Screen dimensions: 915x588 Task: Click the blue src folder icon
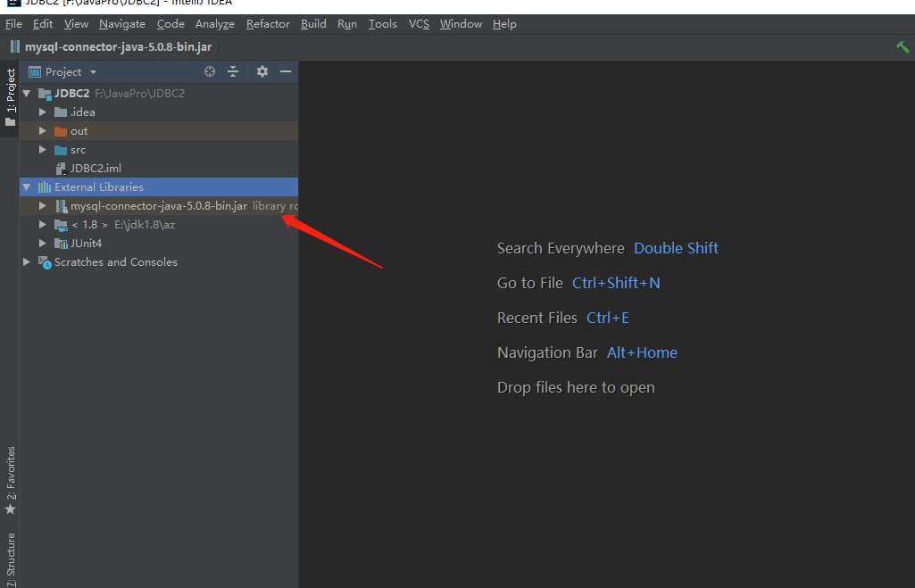click(61, 150)
